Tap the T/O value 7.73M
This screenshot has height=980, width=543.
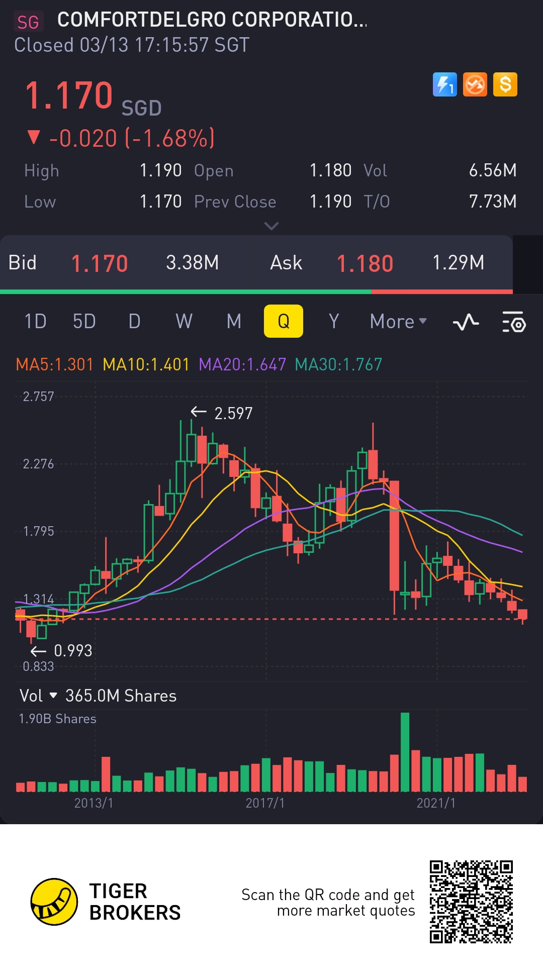point(493,202)
